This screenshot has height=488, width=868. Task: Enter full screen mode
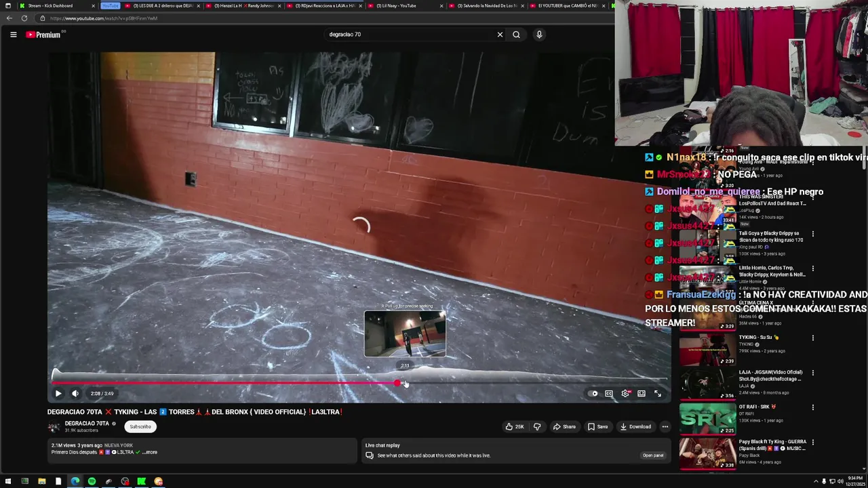[658, 393]
